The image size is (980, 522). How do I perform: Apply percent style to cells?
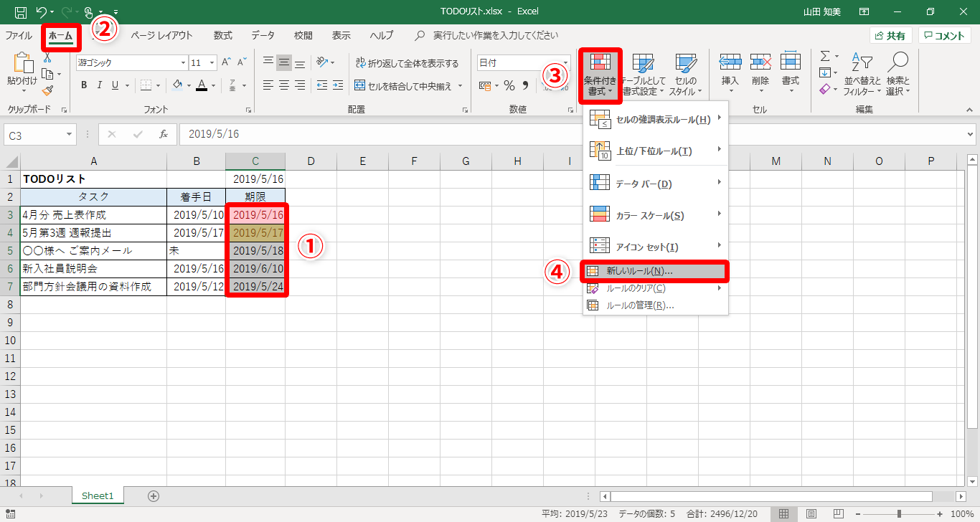509,86
